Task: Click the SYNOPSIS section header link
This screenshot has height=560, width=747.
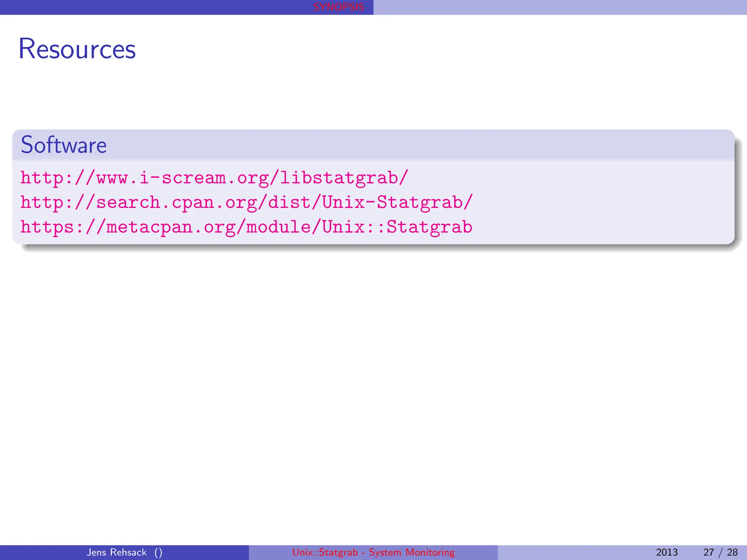Action: pos(338,7)
